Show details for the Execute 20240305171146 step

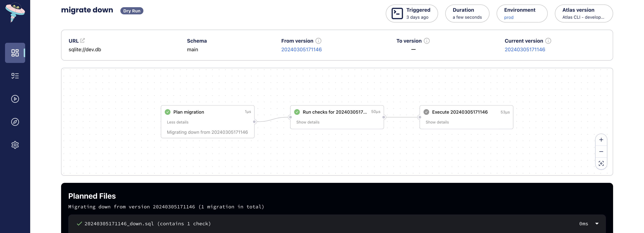click(x=437, y=122)
